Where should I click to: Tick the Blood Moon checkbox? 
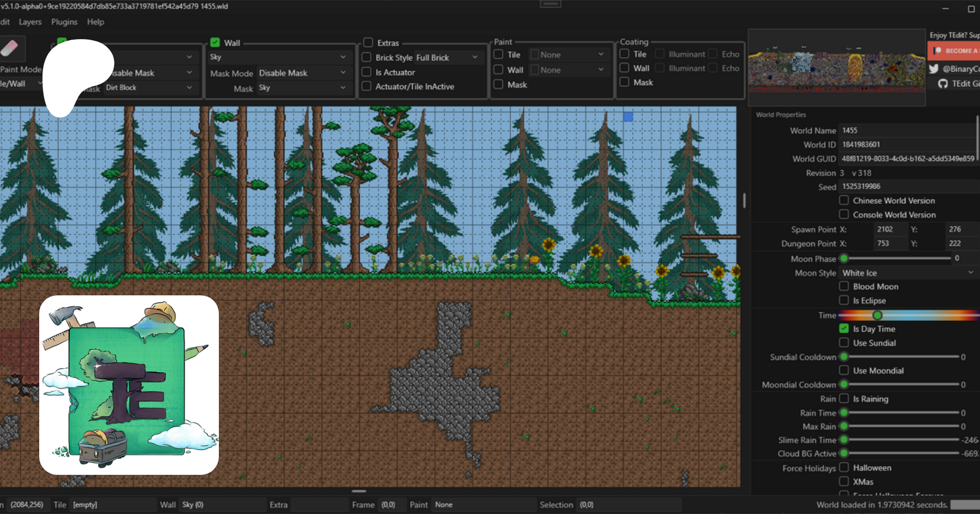[844, 286]
